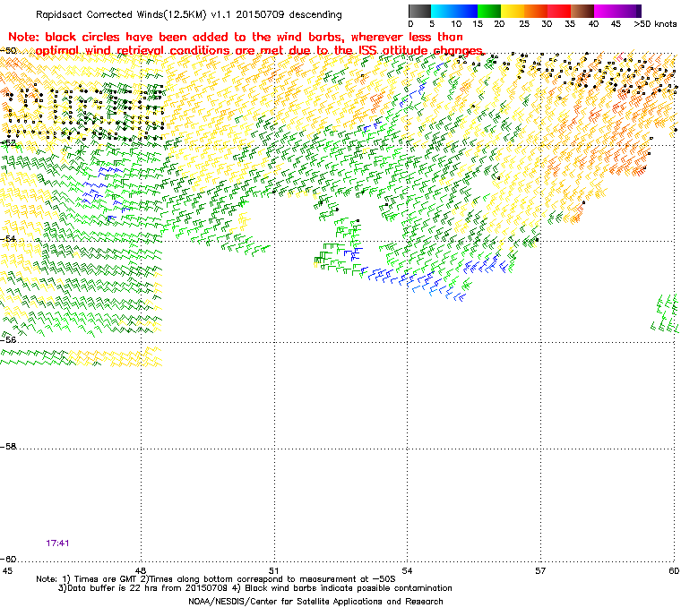
Task: Click the '25' legend label under the color bar
Action: click(x=524, y=24)
